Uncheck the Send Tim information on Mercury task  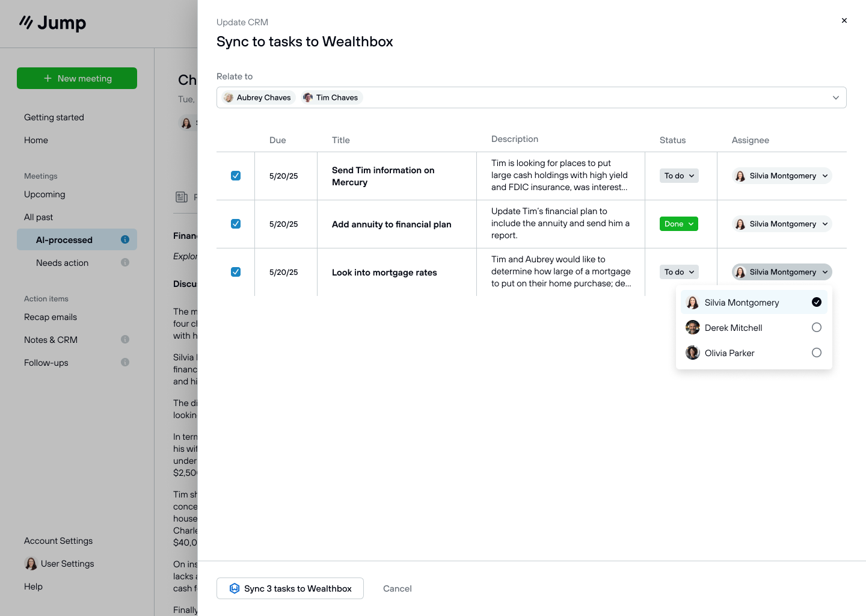click(x=236, y=176)
